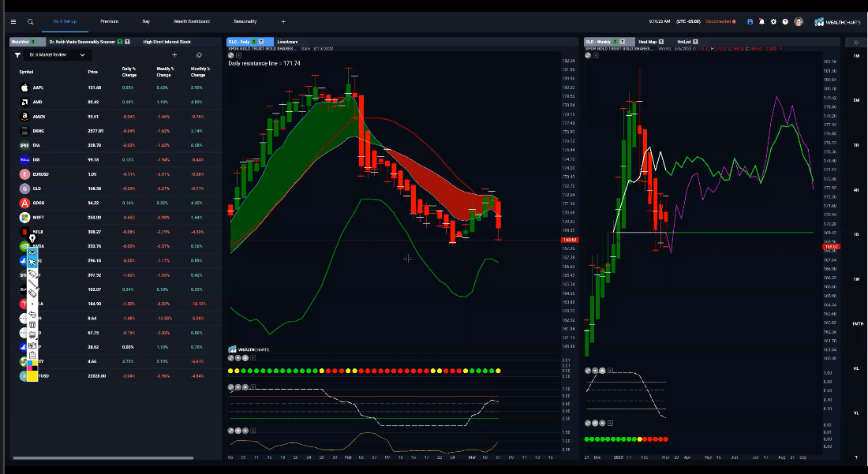The width and height of the screenshot is (868, 474).
Task: Switch to the Livestream panel tab
Action: (x=287, y=42)
